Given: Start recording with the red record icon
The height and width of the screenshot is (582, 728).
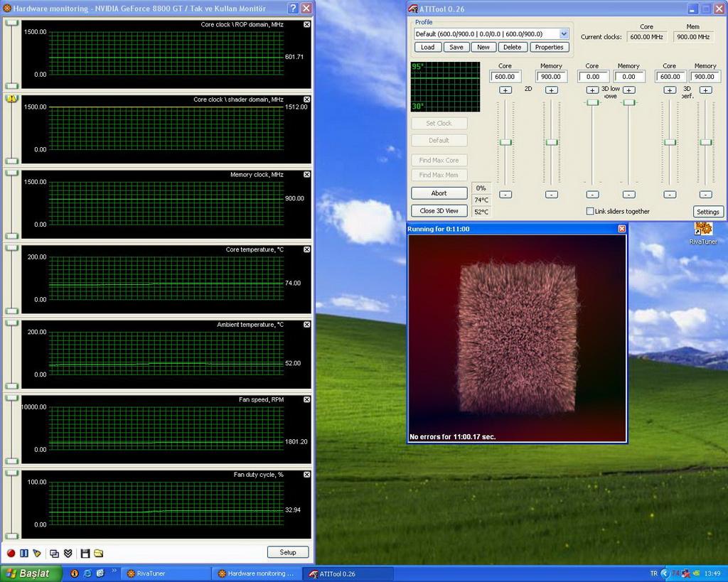Looking at the screenshot, I should (x=11, y=553).
